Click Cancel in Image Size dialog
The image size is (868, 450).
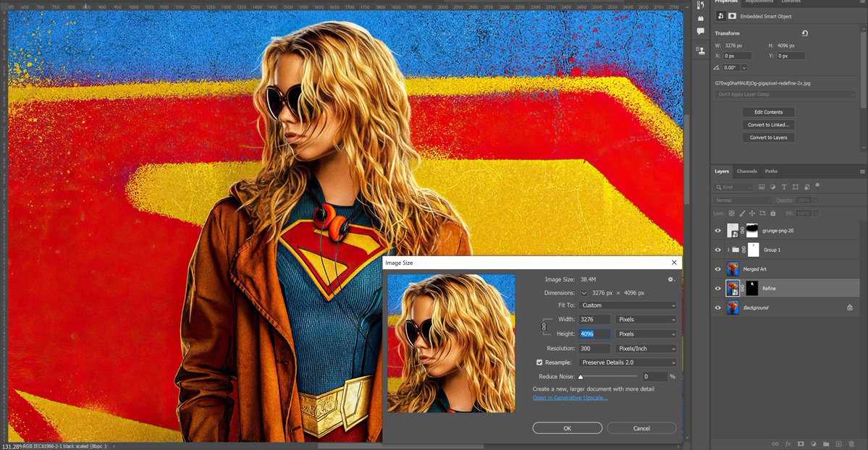pyautogui.click(x=641, y=428)
